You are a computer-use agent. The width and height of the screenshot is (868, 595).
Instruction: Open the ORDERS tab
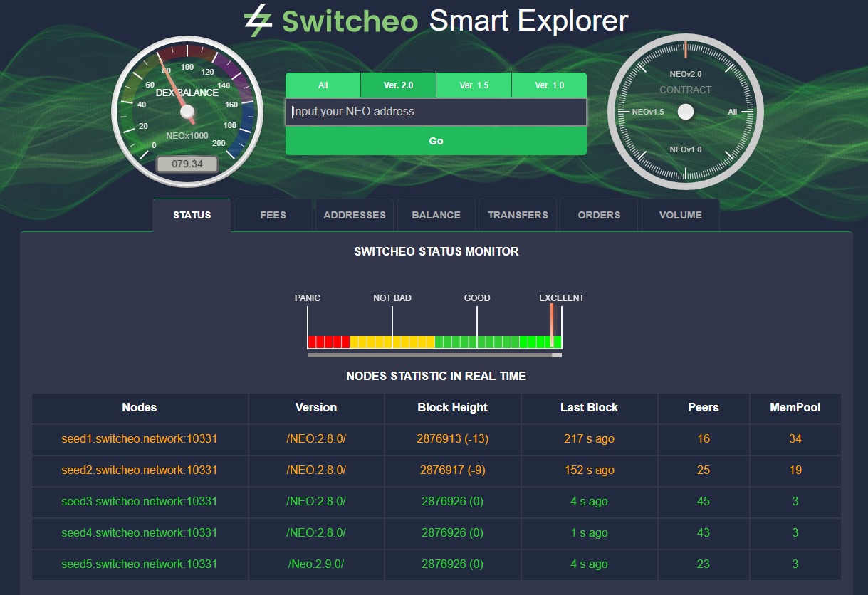point(599,215)
